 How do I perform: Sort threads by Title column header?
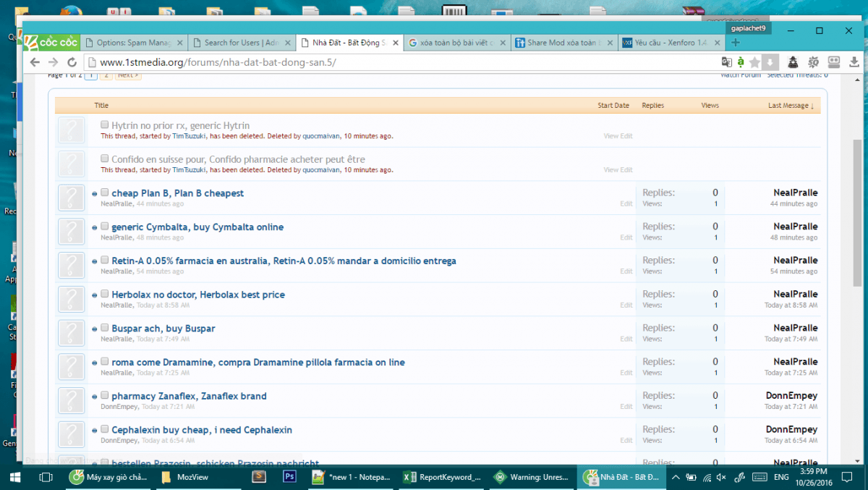(101, 106)
